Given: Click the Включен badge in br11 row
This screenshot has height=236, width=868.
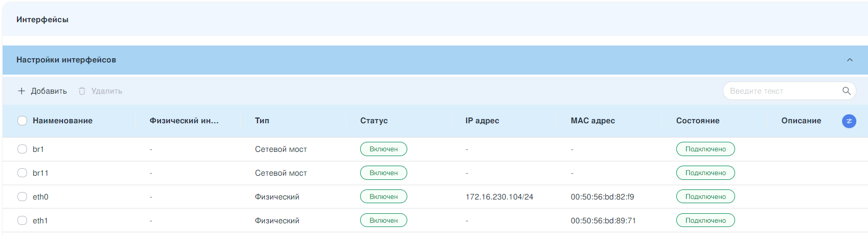Looking at the screenshot, I should coord(383,173).
